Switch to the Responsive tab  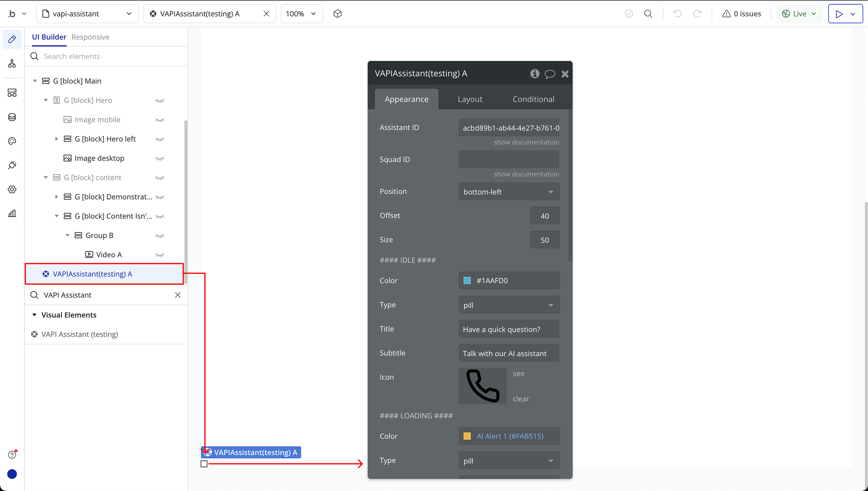[90, 37]
